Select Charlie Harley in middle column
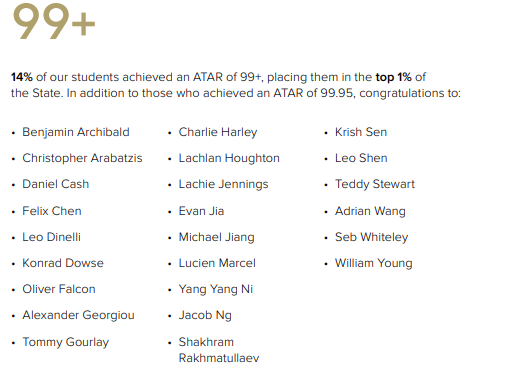The height and width of the screenshot is (369, 507). [218, 132]
